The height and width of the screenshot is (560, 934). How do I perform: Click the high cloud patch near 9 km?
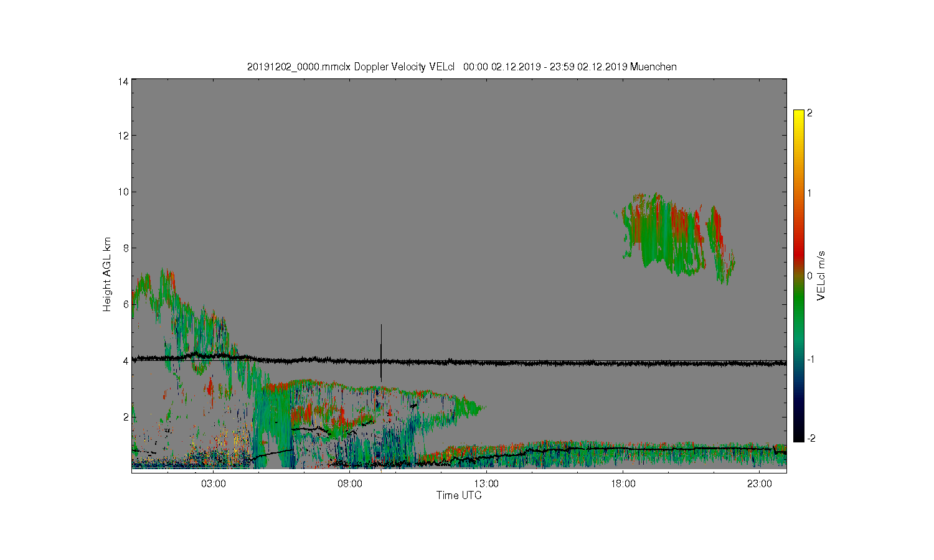676,238
